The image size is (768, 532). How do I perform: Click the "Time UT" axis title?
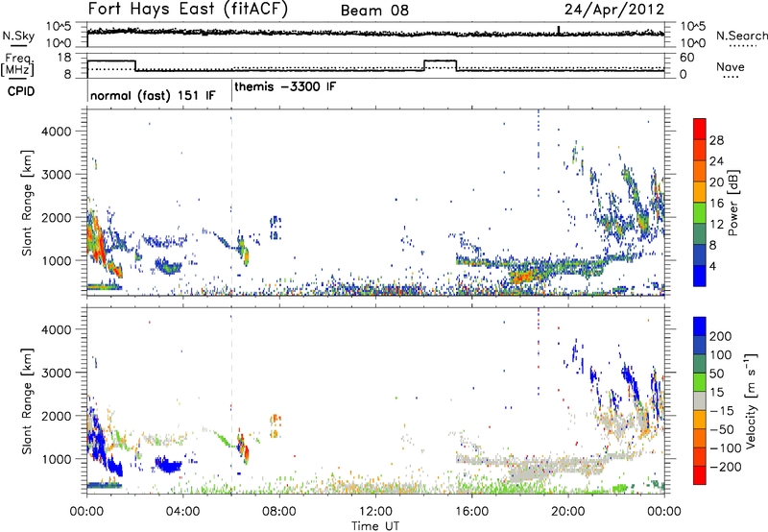point(375,525)
